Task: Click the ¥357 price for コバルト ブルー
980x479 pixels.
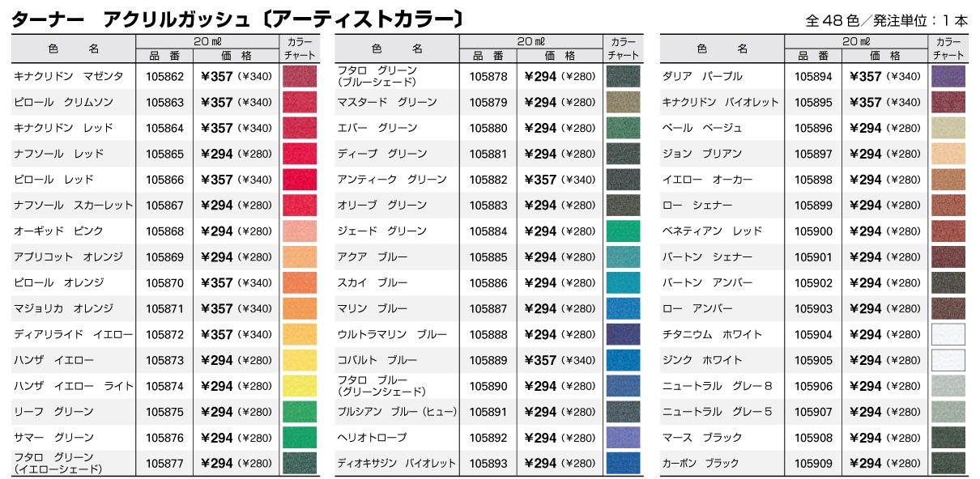Action: pyautogui.click(x=540, y=361)
